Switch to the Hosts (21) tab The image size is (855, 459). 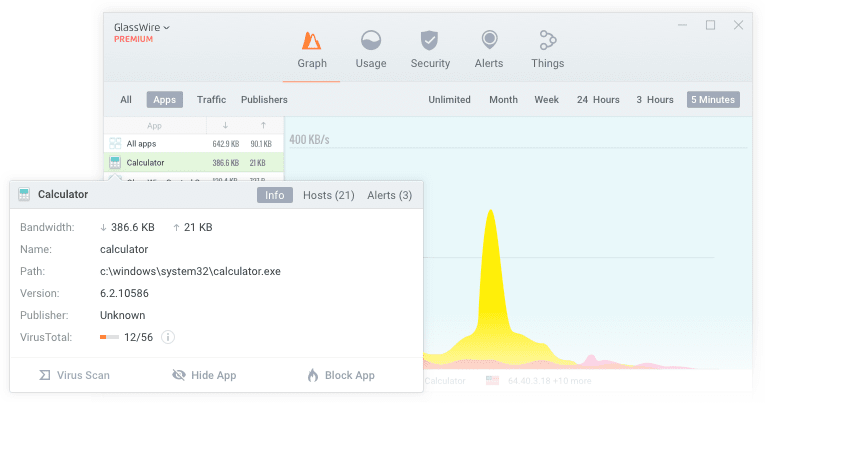point(329,195)
